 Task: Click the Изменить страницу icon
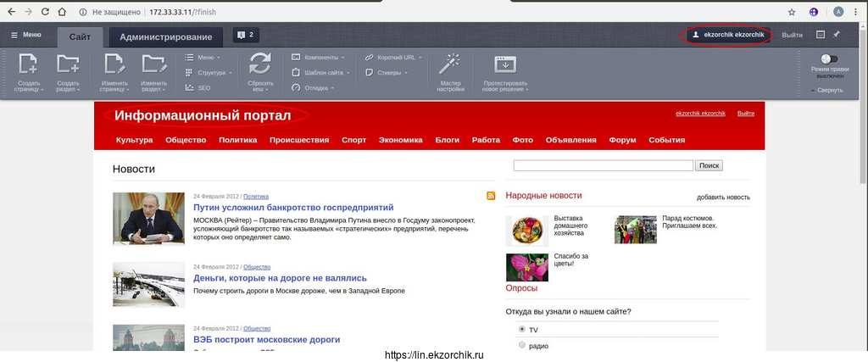(114, 64)
